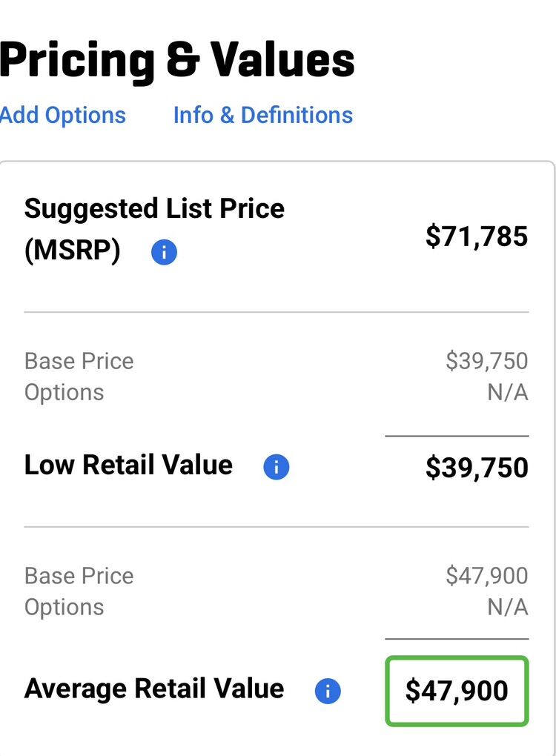
Task: Click the bold $39,750 Low Retail amount
Action: click(476, 468)
